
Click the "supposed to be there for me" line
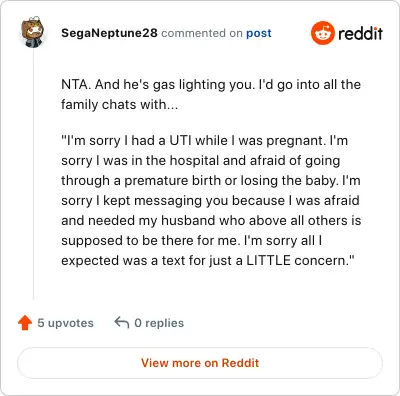(x=192, y=241)
